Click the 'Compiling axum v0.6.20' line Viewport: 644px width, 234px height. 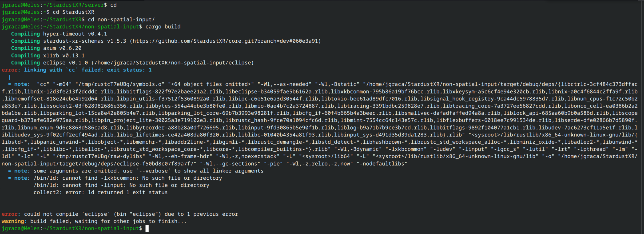click(x=46, y=48)
